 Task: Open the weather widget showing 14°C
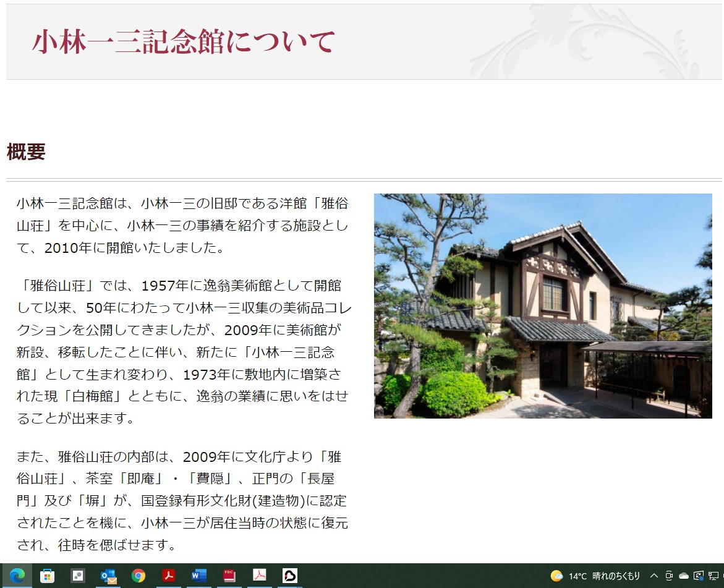click(x=595, y=576)
